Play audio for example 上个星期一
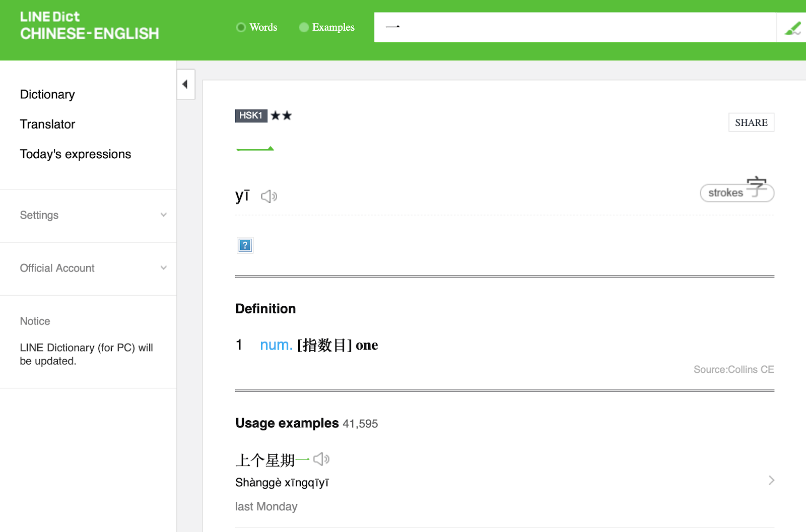806x532 pixels. (321, 459)
